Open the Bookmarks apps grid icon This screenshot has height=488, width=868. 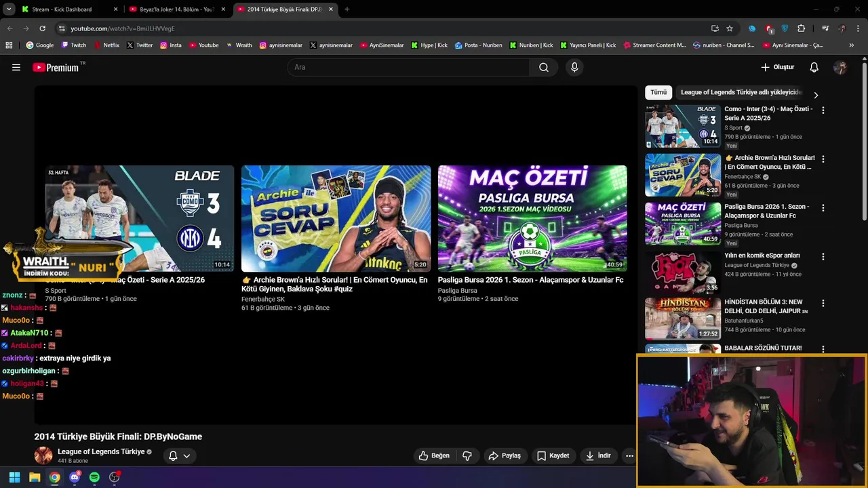point(9,45)
